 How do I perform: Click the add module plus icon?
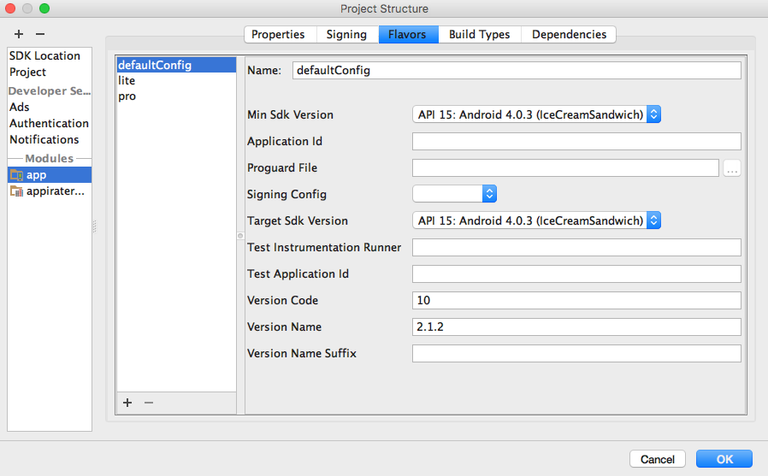18,34
